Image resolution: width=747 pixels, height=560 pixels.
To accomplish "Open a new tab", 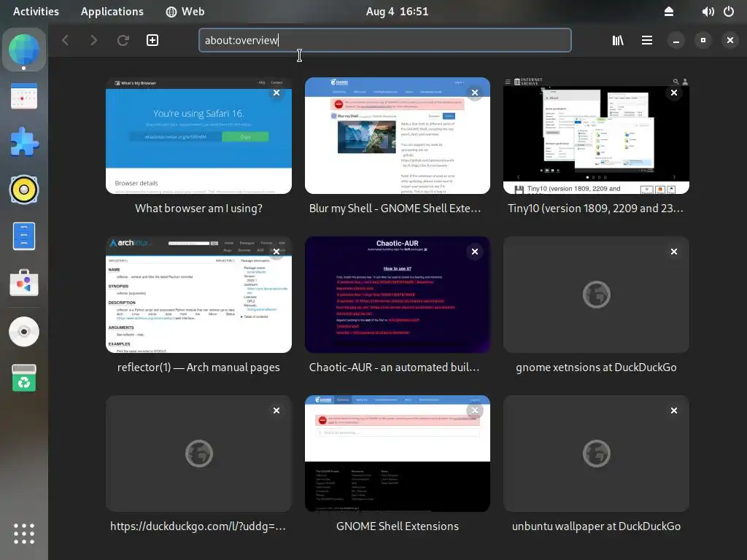I will point(152,41).
